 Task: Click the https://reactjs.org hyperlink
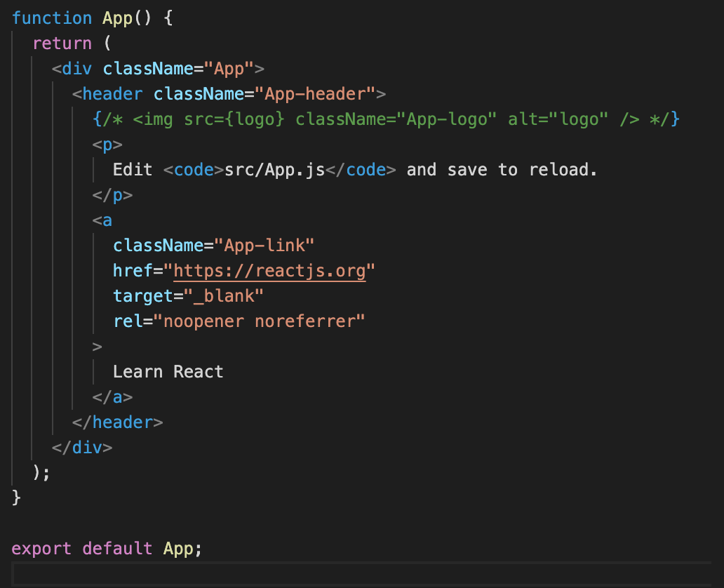pos(269,270)
